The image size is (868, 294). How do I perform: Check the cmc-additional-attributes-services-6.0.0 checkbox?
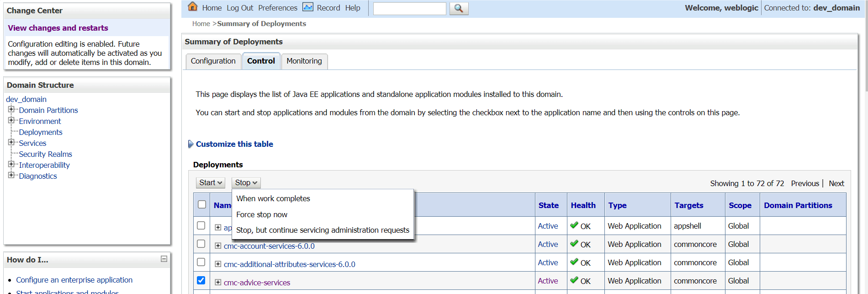[201, 262]
